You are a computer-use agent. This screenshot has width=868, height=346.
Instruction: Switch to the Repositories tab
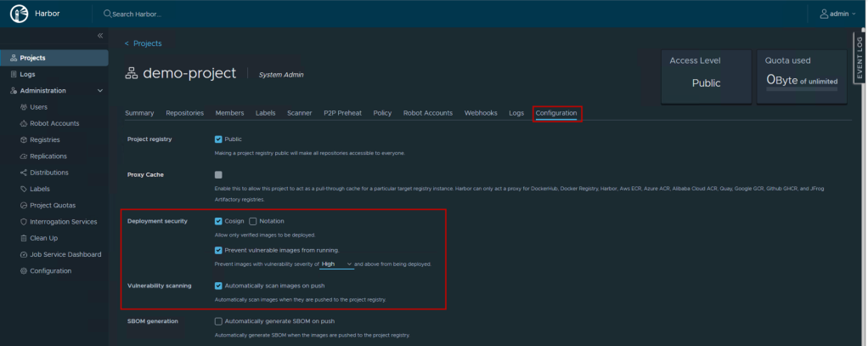pyautogui.click(x=184, y=113)
